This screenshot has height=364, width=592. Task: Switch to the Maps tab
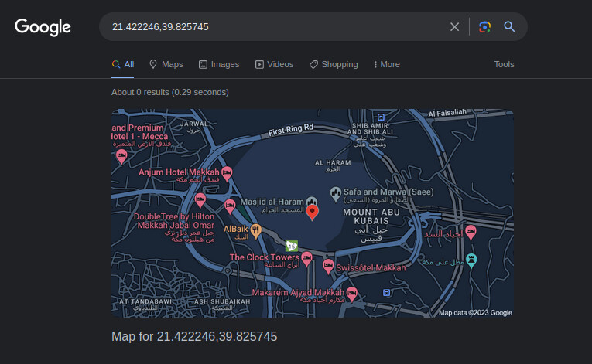click(166, 64)
